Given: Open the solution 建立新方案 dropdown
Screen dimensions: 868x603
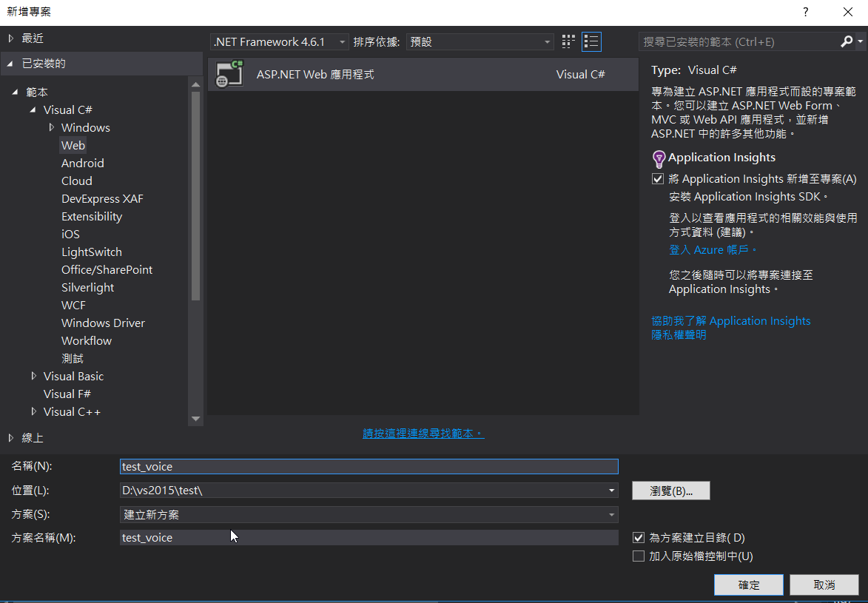Looking at the screenshot, I should 369,514.
